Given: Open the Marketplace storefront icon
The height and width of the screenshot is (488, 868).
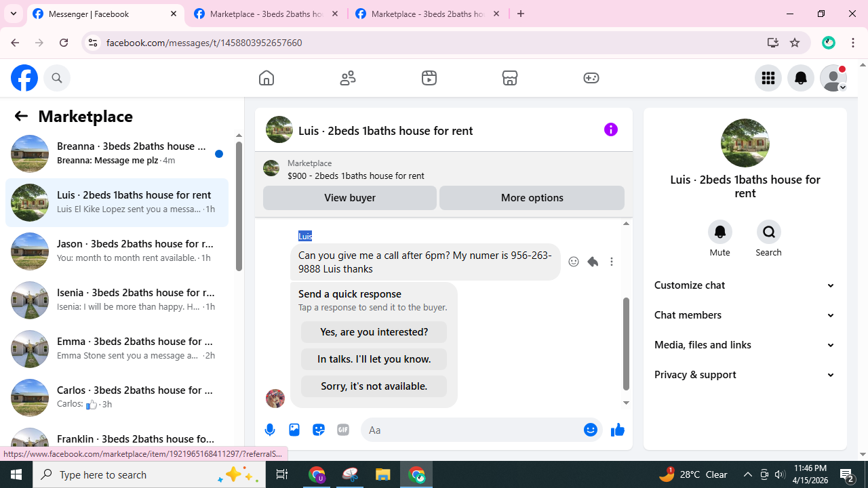Looking at the screenshot, I should 510,78.
